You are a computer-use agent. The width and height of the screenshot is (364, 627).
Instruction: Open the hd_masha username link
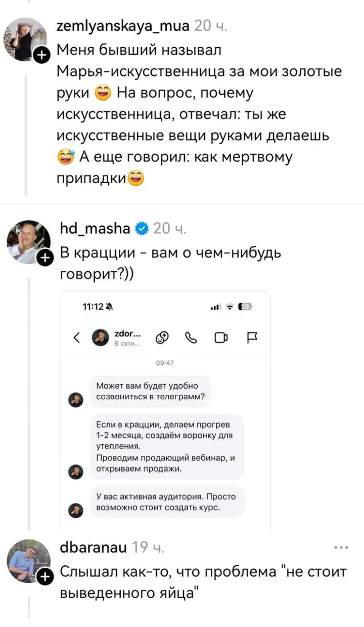(x=95, y=229)
